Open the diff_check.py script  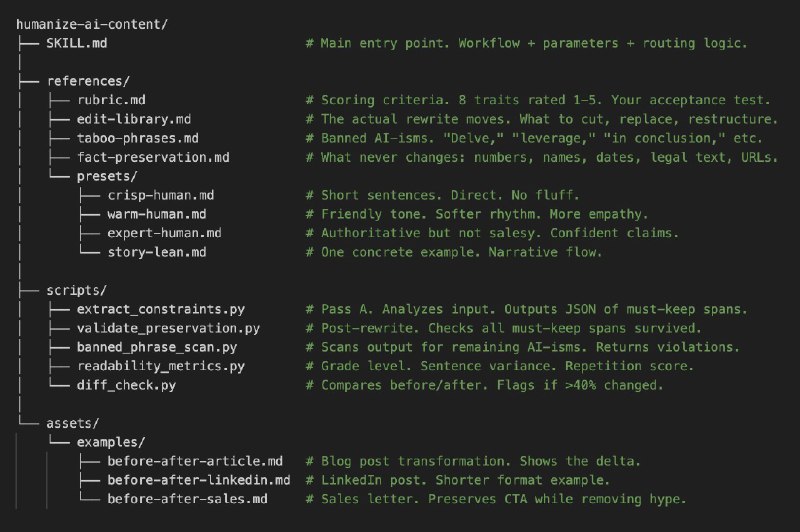[126, 385]
